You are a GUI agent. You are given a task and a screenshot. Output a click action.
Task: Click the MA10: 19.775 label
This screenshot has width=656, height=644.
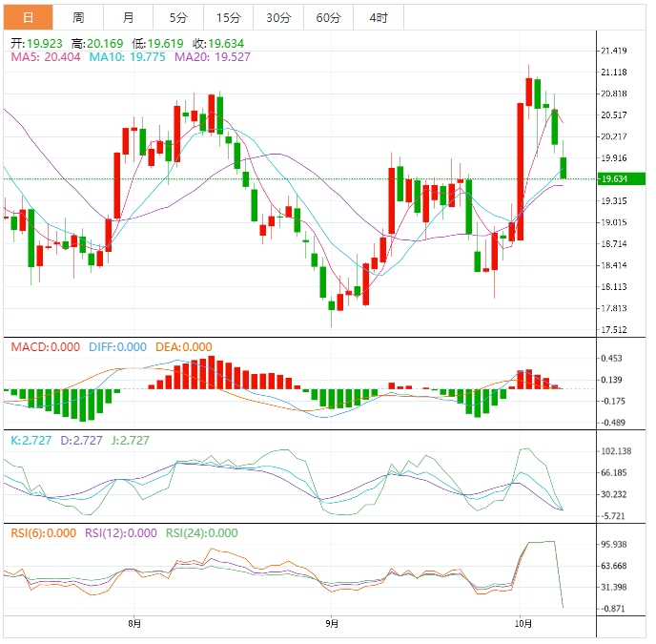127,57
